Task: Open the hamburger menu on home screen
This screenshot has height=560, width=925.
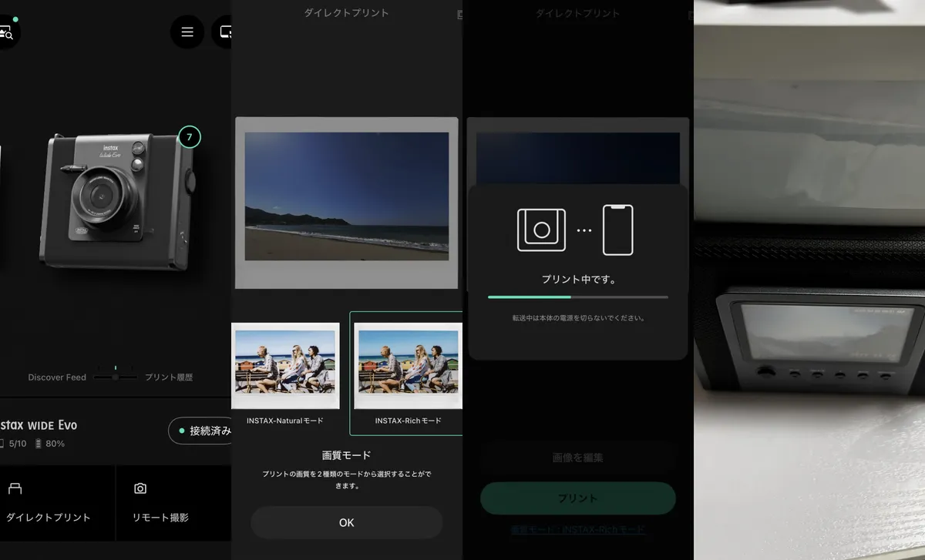Action: pyautogui.click(x=187, y=32)
